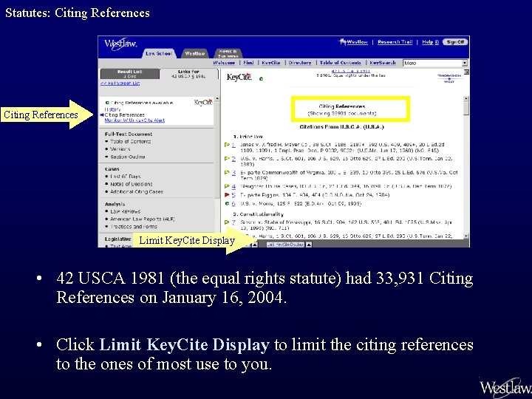
Task: Open citation number 2 link
Action: coord(233,158)
